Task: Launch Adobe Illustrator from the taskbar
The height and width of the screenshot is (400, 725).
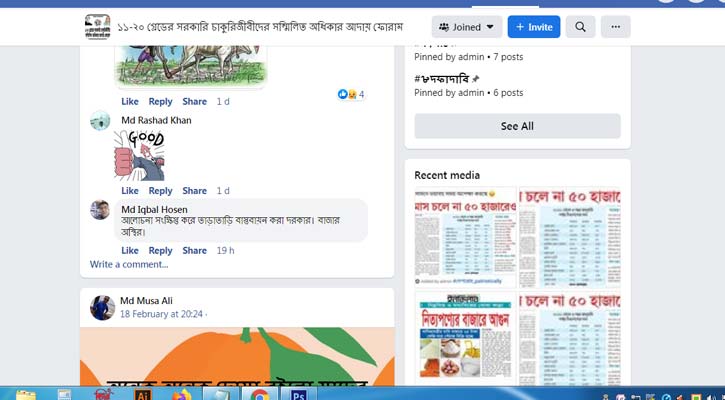Action: pyautogui.click(x=142, y=394)
